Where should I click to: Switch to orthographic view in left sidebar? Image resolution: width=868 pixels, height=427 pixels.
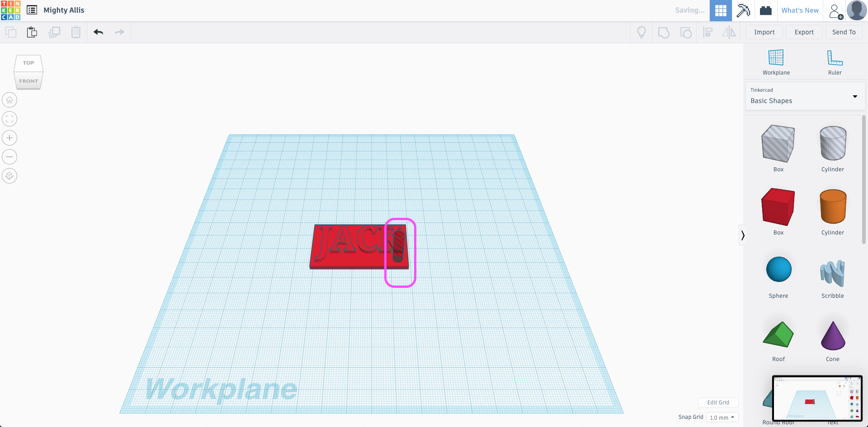(9, 176)
